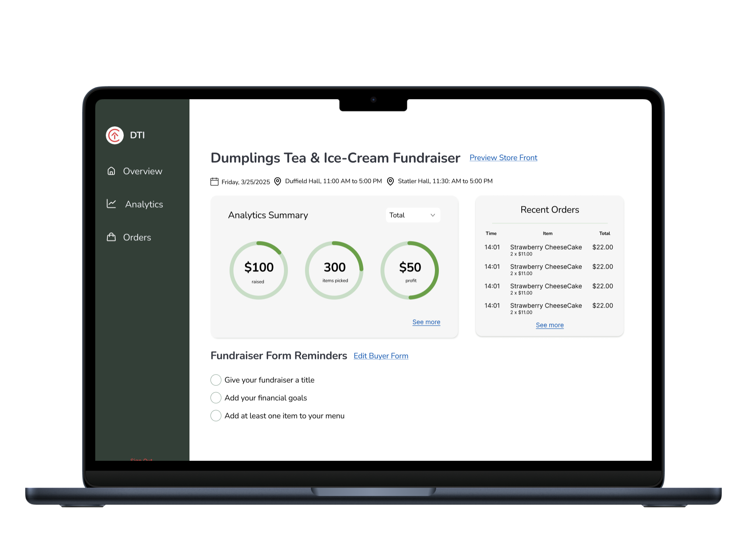Click the location pin icon for Duffield Hall
This screenshot has width=747, height=560.
[x=277, y=181]
